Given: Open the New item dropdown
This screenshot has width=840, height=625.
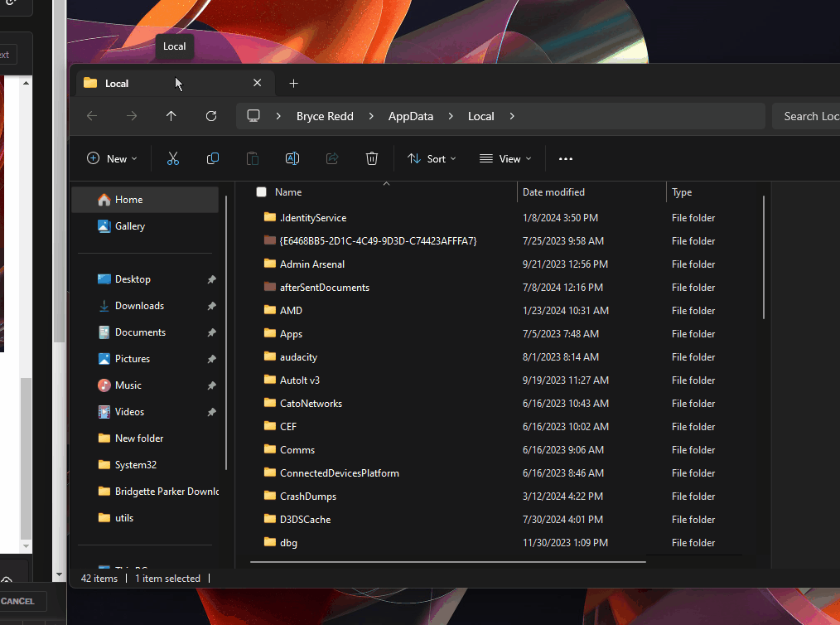Looking at the screenshot, I should [112, 158].
